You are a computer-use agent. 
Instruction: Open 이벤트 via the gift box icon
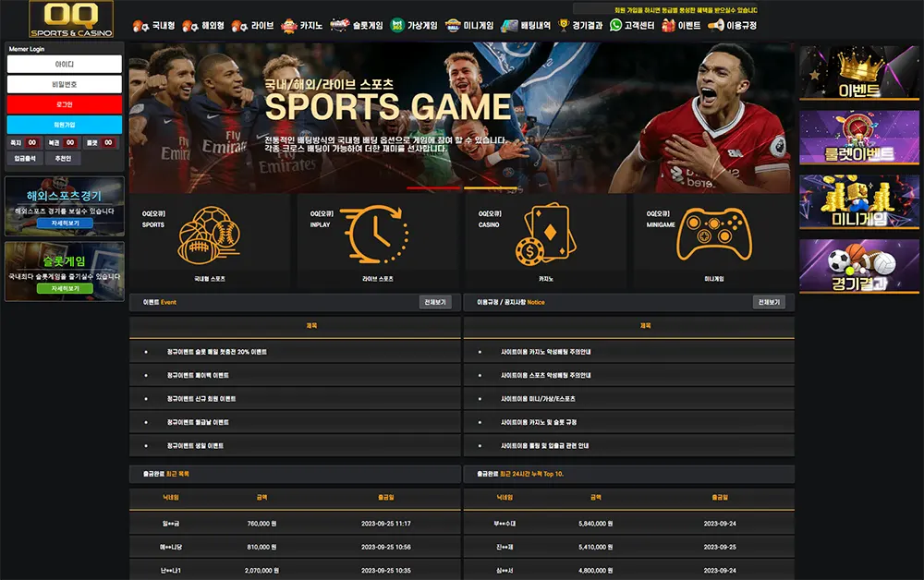click(x=668, y=25)
